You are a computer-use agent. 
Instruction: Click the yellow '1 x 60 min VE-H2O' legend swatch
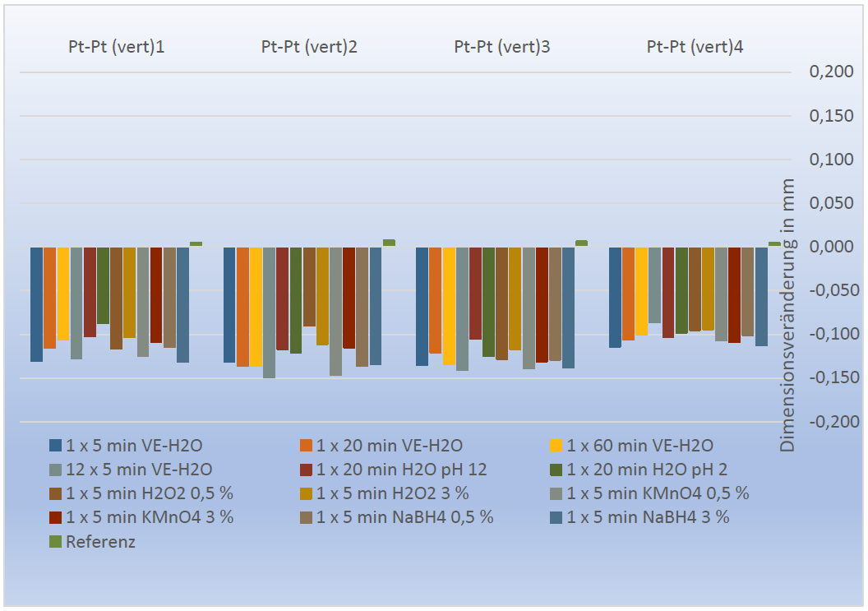tap(556, 446)
